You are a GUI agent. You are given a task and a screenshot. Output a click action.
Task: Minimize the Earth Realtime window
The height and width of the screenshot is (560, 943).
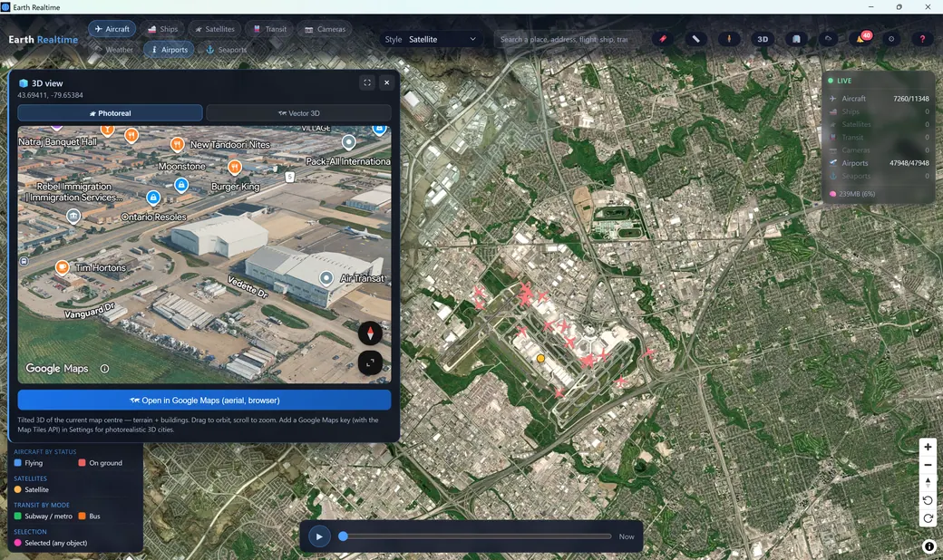(x=870, y=6)
